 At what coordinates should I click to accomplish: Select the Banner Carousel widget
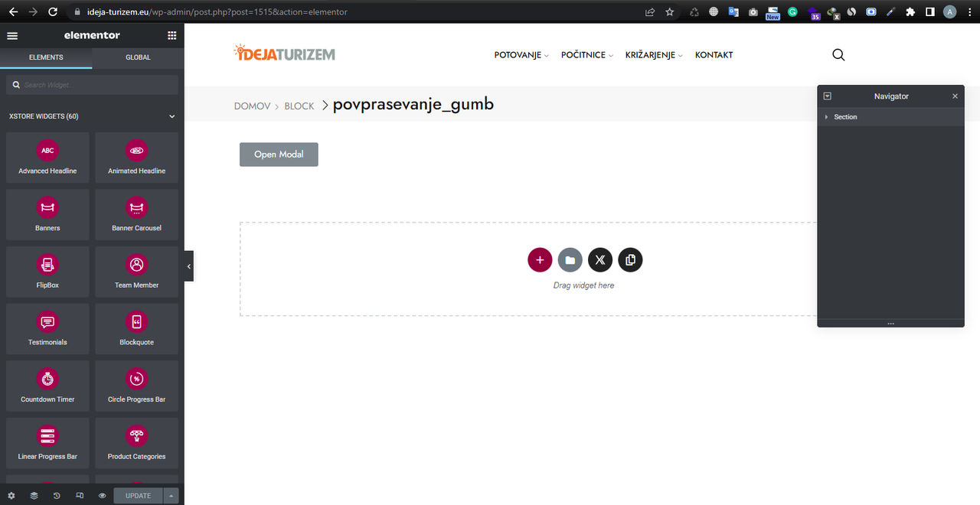click(136, 215)
